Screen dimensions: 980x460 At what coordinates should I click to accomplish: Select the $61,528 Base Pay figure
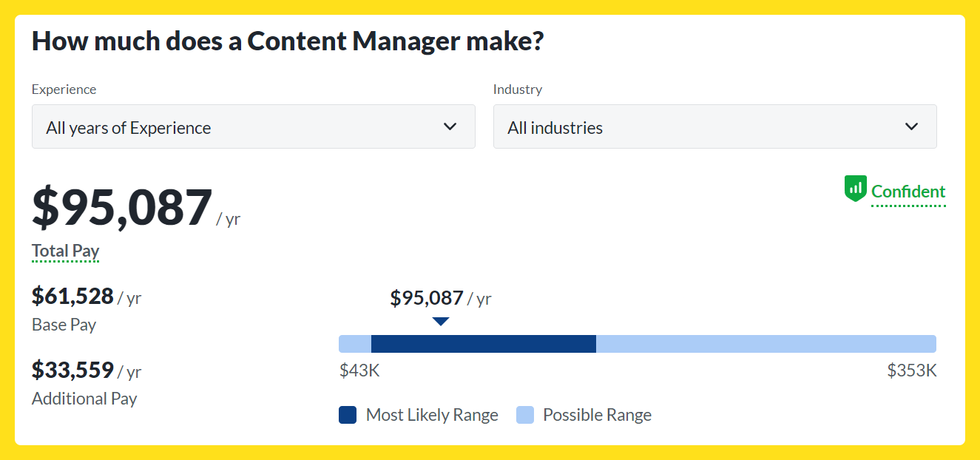click(72, 297)
